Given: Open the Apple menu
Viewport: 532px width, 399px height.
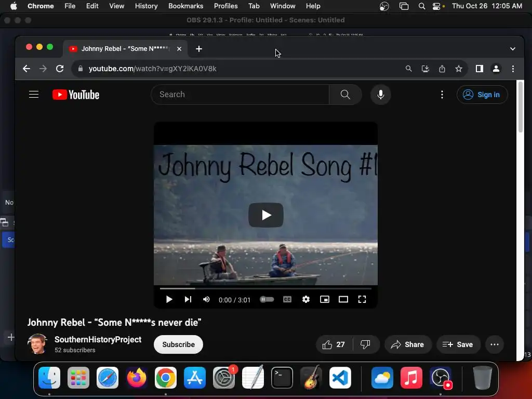Looking at the screenshot, I should point(14,6).
